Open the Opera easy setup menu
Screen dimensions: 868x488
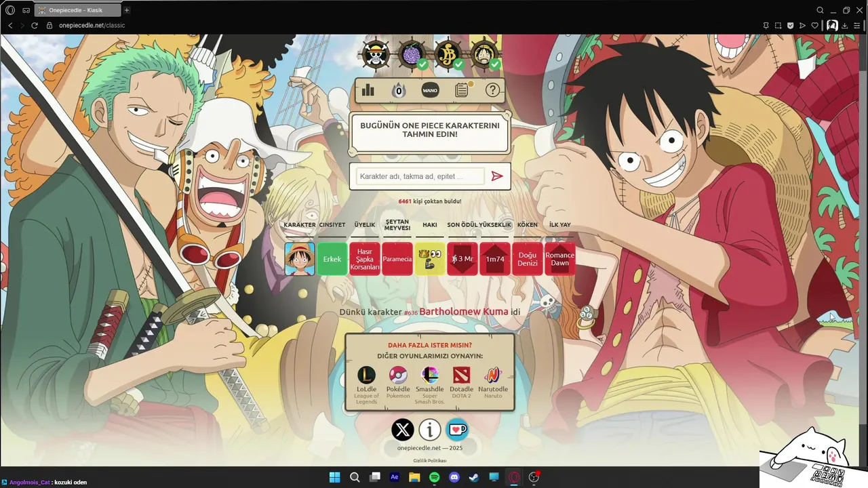coord(858,25)
